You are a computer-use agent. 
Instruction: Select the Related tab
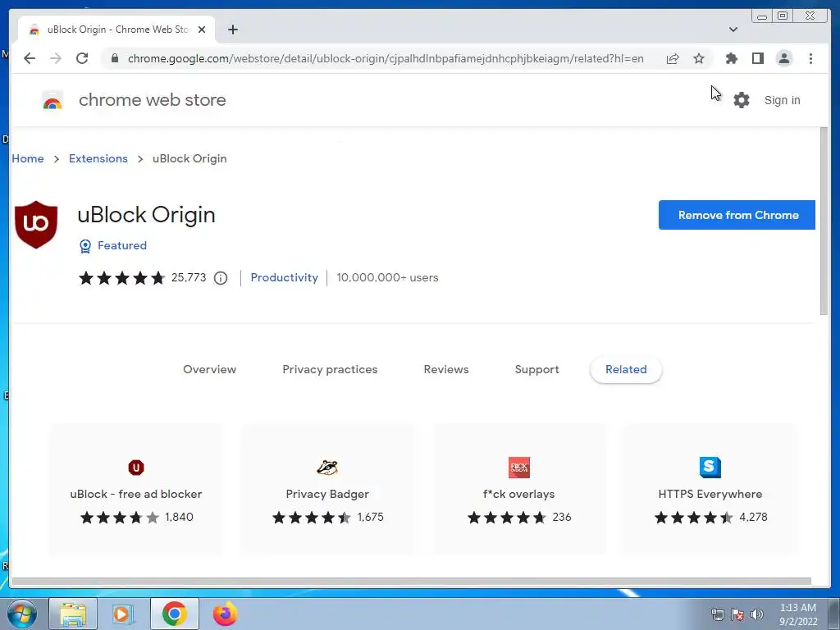point(626,370)
